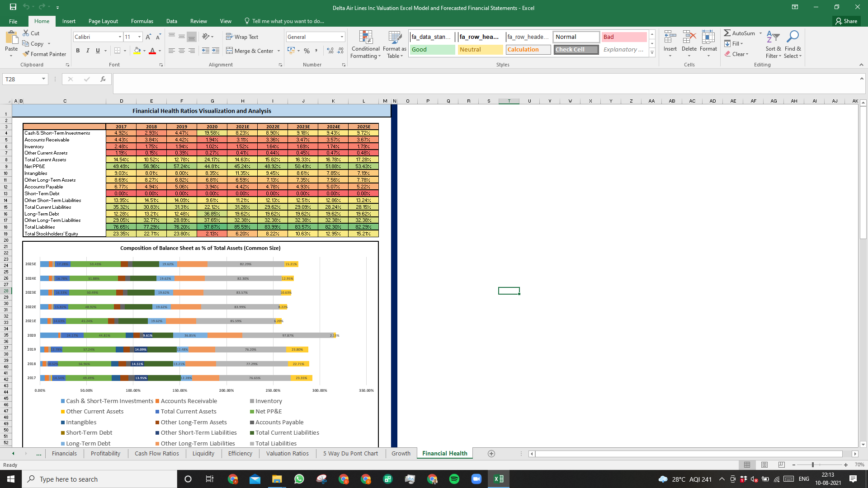Apply percent style to cell
Image resolution: width=868 pixels, height=488 pixels.
coord(307,51)
